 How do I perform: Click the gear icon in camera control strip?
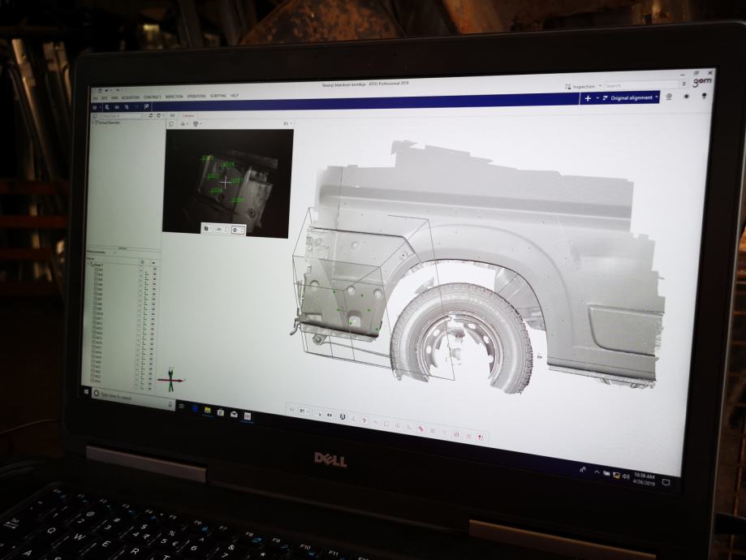click(235, 230)
